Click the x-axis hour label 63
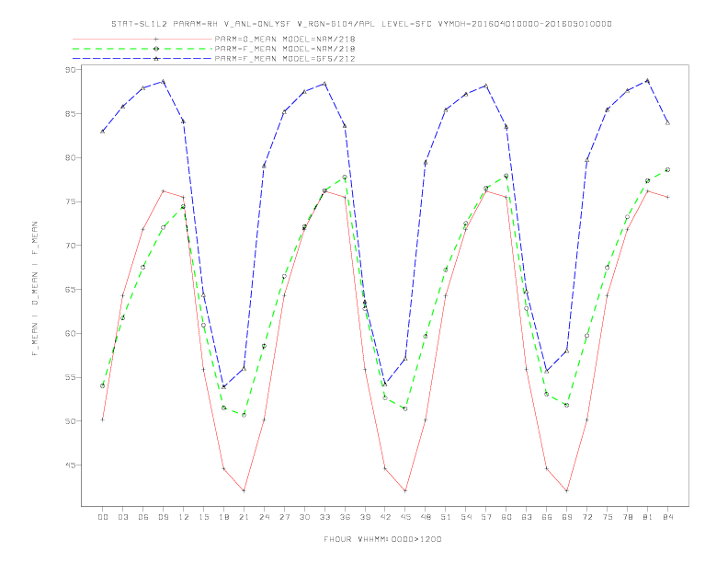This screenshot has width=728, height=563. pos(527,517)
